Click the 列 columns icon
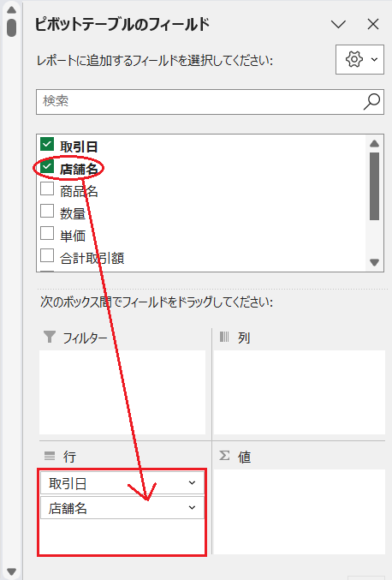392x580 pixels. click(224, 337)
